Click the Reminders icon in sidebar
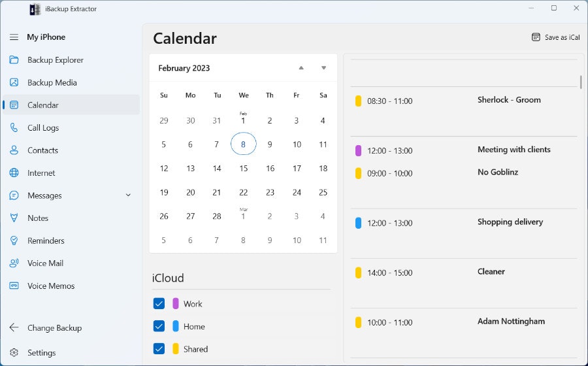 [x=14, y=241]
